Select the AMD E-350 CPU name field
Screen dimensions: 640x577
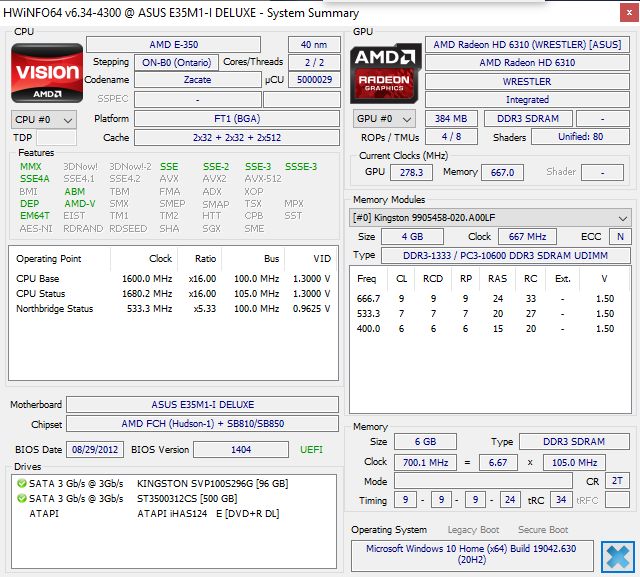click(173, 44)
